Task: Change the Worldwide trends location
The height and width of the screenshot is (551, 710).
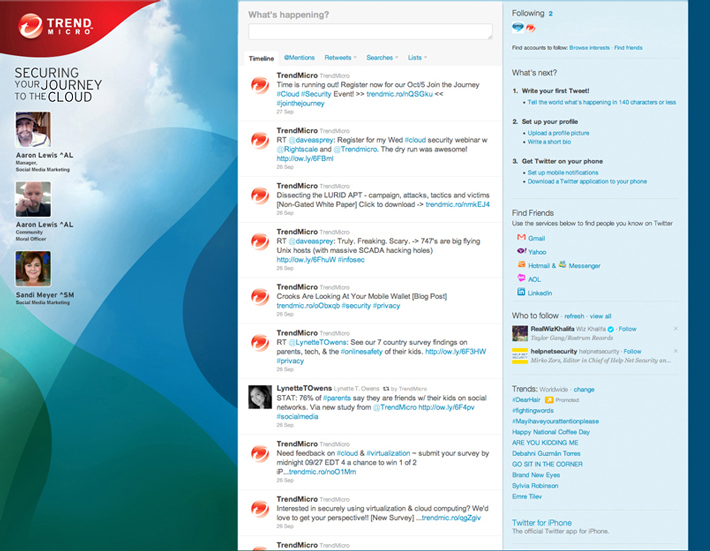Action: (x=584, y=389)
